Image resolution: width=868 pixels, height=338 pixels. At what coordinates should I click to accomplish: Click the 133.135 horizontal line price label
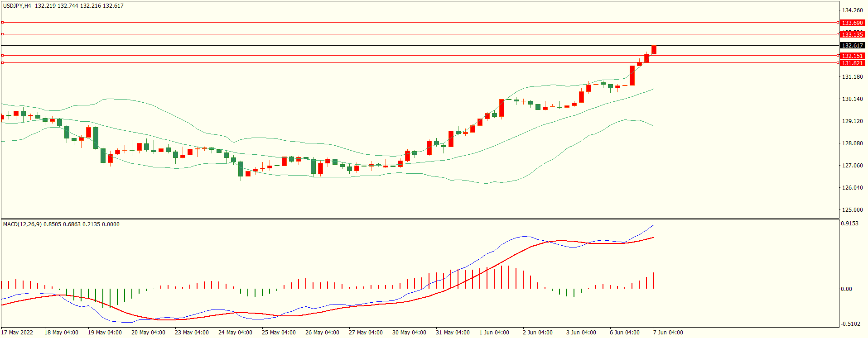(x=852, y=34)
